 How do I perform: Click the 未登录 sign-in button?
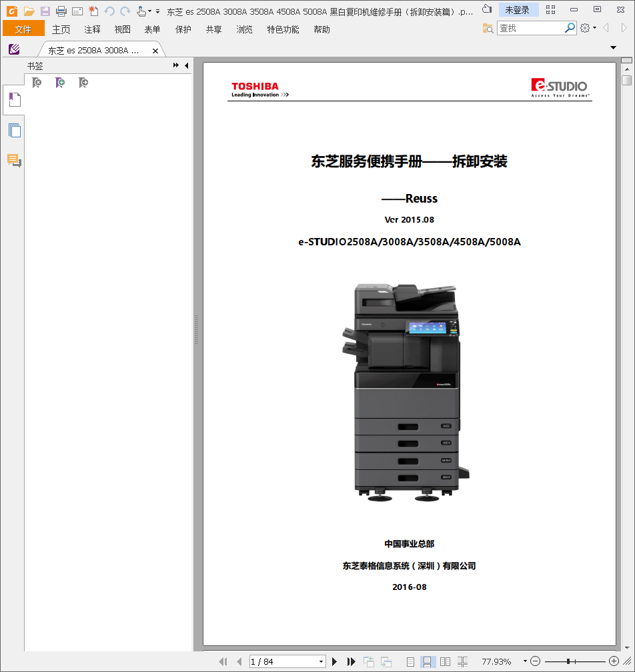(x=518, y=10)
